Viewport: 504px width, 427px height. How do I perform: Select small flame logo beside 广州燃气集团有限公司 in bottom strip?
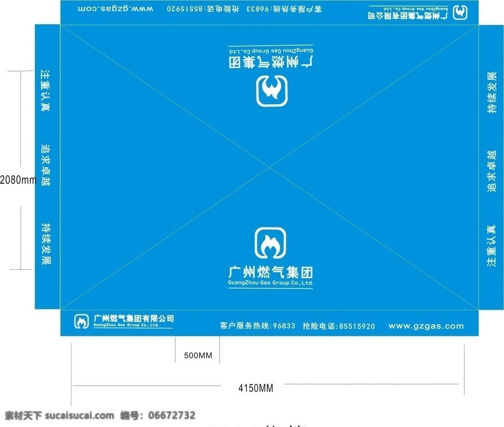81,321
